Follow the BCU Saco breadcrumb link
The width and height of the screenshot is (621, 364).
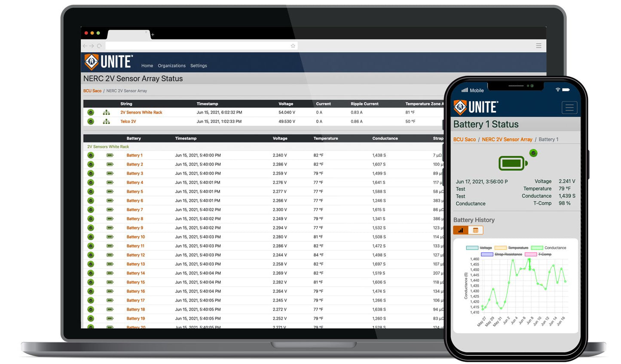pyautogui.click(x=92, y=91)
